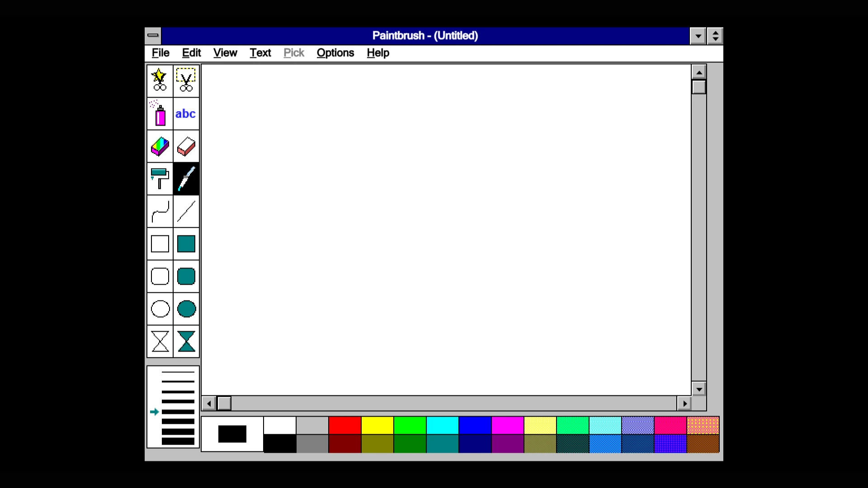Choose the magenta color swatch
Screen dimensions: 868x488
[x=508, y=426]
